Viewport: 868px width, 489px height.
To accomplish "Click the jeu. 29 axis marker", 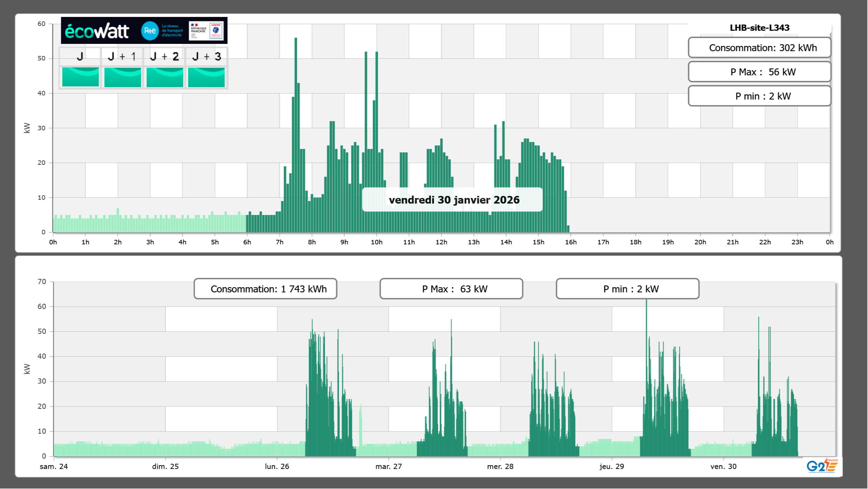I will pyautogui.click(x=612, y=466).
